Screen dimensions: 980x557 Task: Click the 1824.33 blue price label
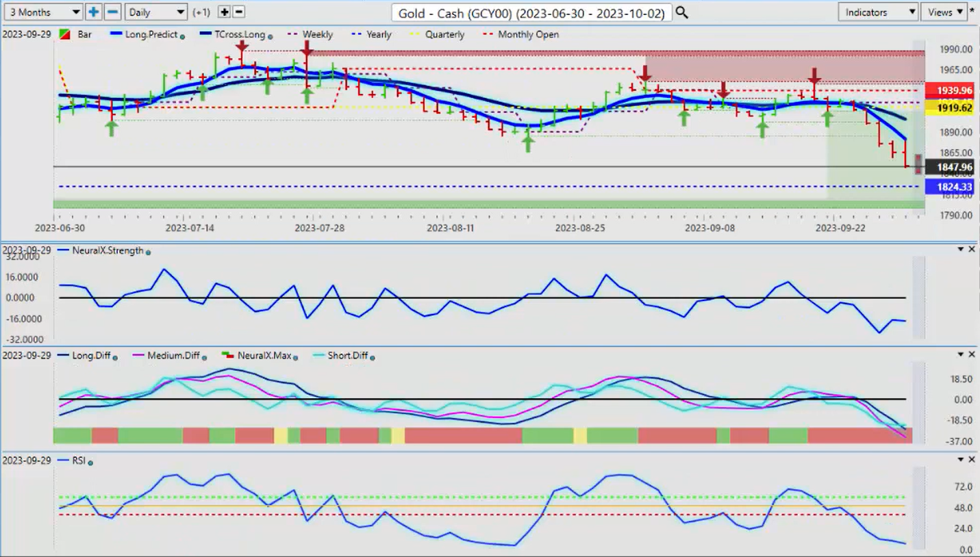948,187
